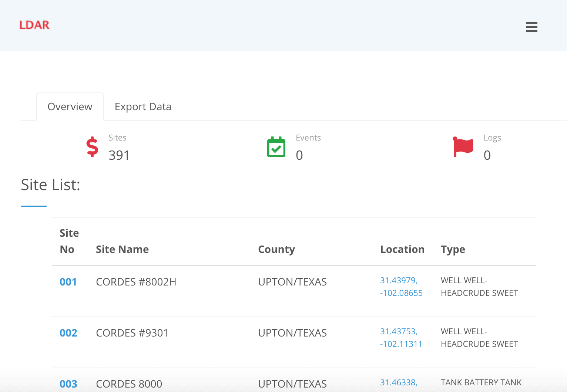Image resolution: width=567 pixels, height=392 pixels.
Task: Open location 31.43979, -102.08655 link
Action: click(x=401, y=287)
